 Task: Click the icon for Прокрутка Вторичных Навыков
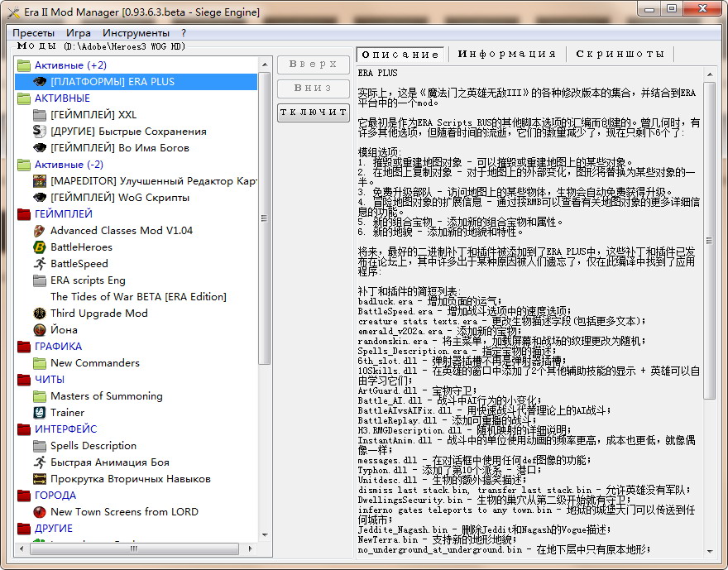40,479
